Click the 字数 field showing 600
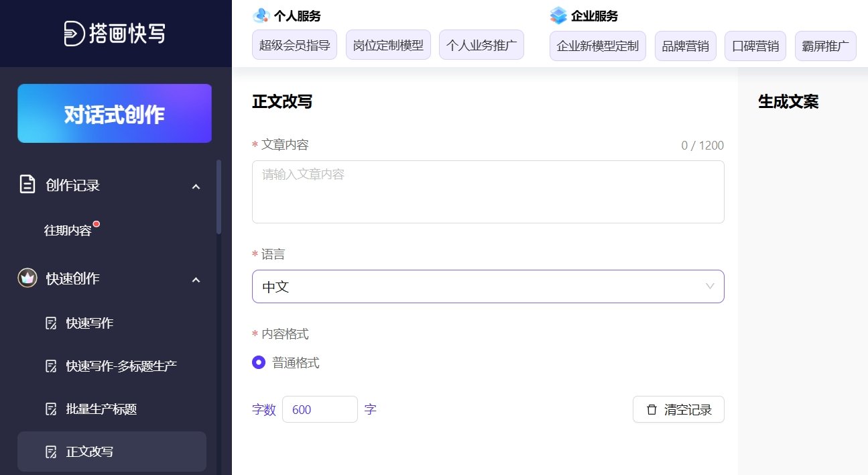 pyautogui.click(x=320, y=409)
